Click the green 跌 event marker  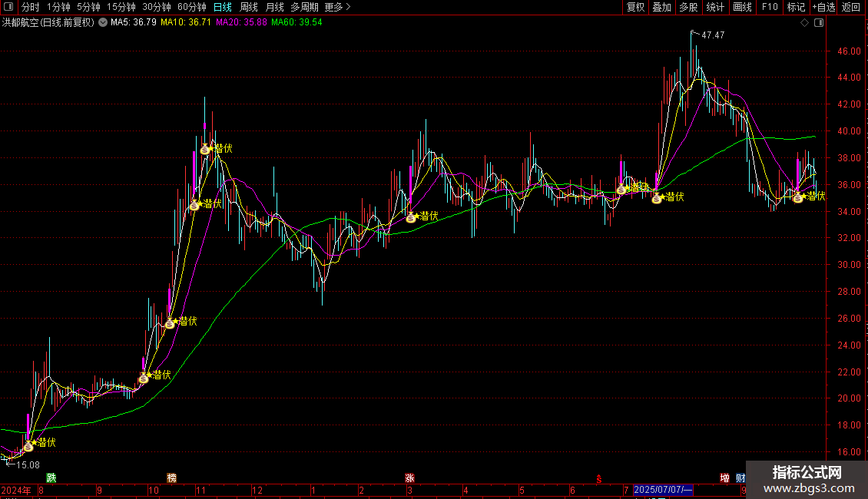click(x=51, y=478)
